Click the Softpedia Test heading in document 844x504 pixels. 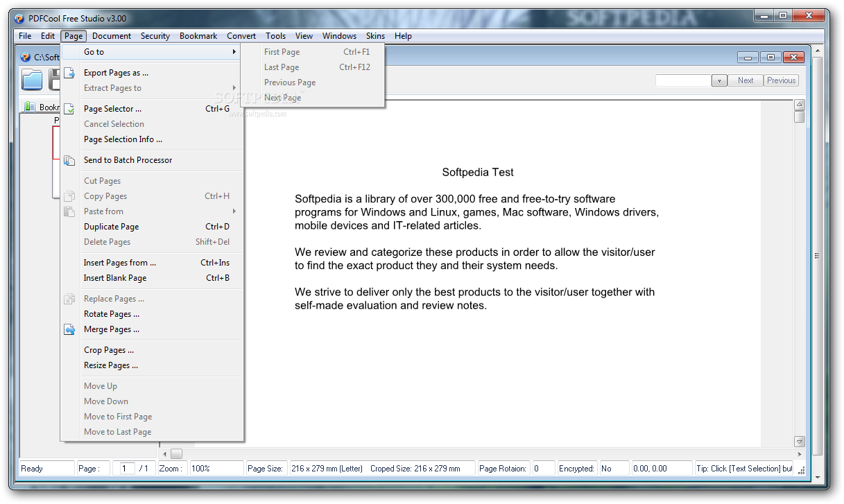478,172
